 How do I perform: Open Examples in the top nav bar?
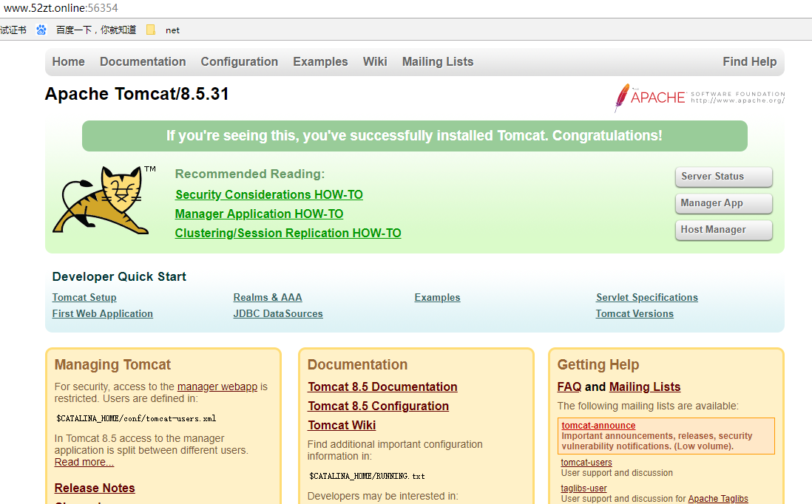(x=320, y=61)
